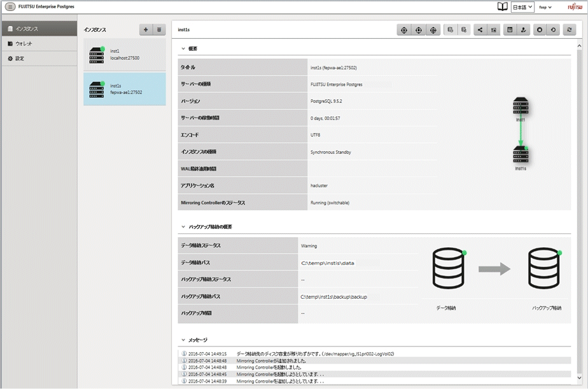Viewport: 588px width, 389px height.
Task: Click the 'Mirroring Controllerのステータス' row label
Action: [213, 203]
